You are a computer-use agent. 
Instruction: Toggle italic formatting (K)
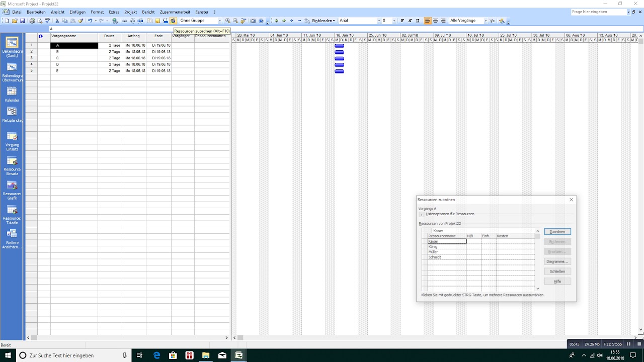pos(410,21)
